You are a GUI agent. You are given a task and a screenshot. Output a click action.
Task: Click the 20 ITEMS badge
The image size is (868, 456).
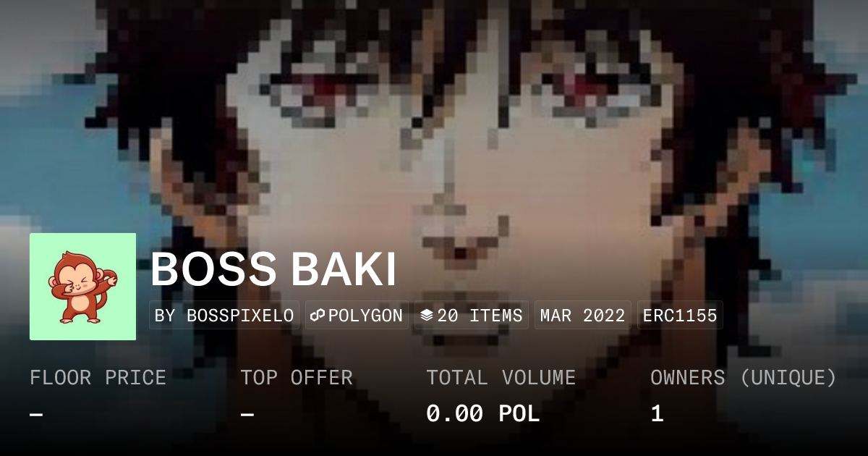click(x=472, y=316)
